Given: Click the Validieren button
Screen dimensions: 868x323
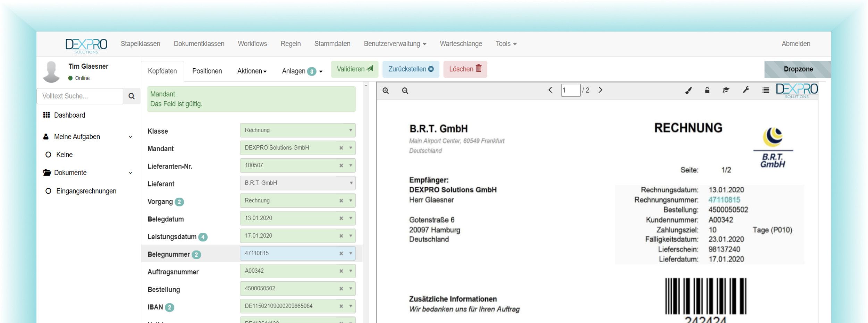Looking at the screenshot, I should click(355, 69).
